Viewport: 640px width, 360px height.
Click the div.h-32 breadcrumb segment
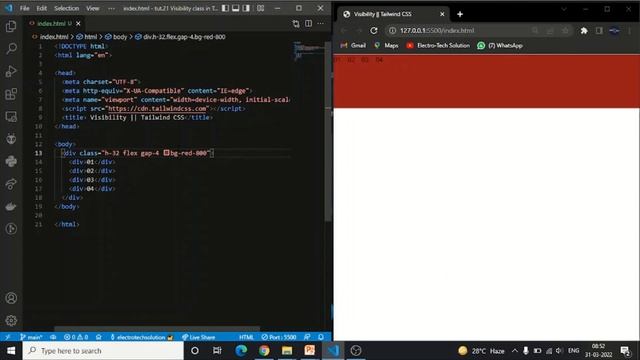coord(184,37)
